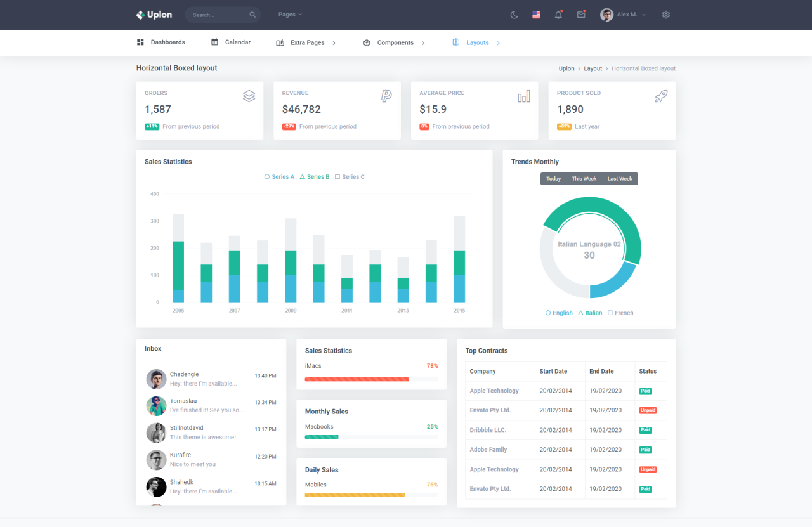Click Chadengle avatar in Inbox
The image size is (812, 527).
point(156,379)
